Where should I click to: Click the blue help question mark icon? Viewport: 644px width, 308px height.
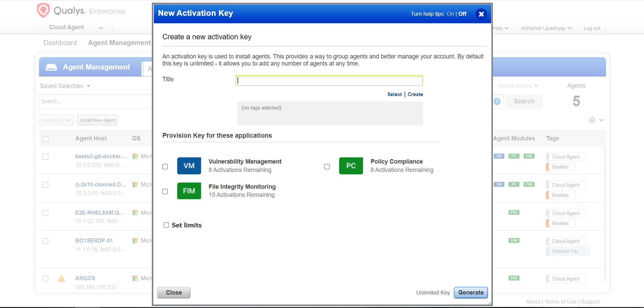point(497,101)
